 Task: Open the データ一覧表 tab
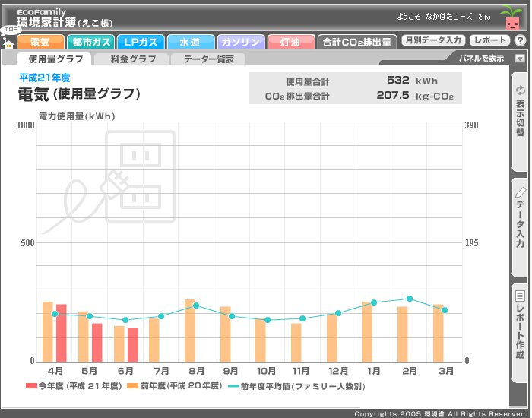pos(208,59)
